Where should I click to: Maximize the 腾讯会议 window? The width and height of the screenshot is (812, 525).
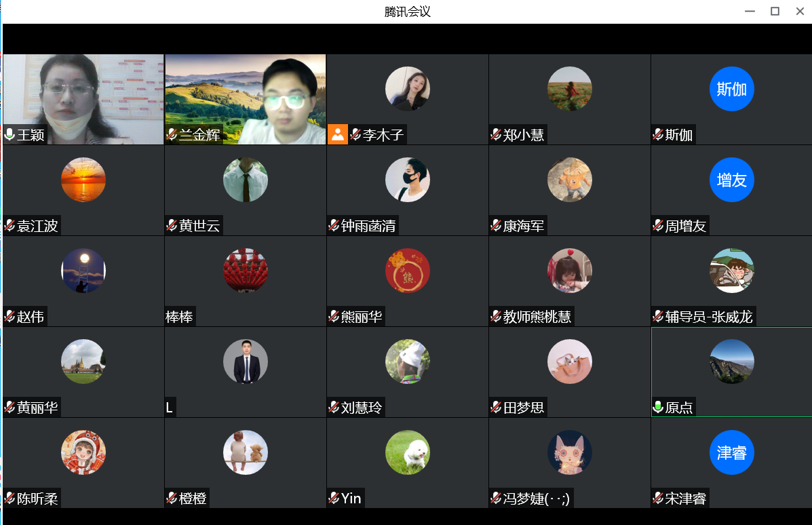pos(775,12)
